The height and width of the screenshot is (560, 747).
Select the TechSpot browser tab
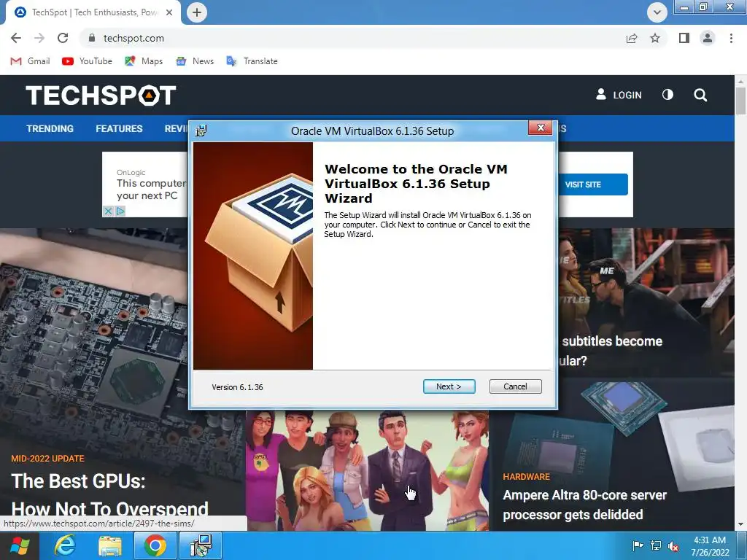93,12
